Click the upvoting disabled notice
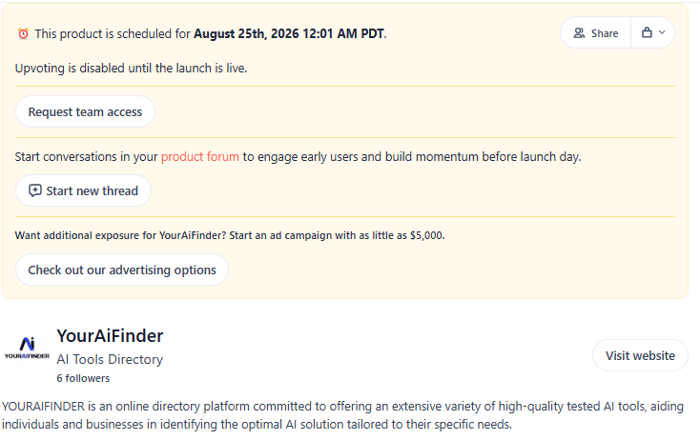Viewport: 700px width, 440px height. pyautogui.click(x=131, y=68)
